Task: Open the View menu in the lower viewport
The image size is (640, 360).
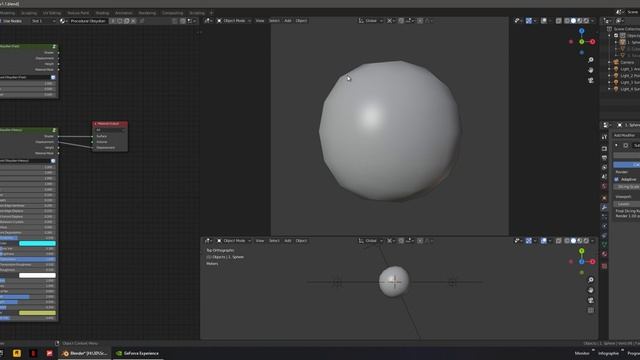Action: point(260,241)
